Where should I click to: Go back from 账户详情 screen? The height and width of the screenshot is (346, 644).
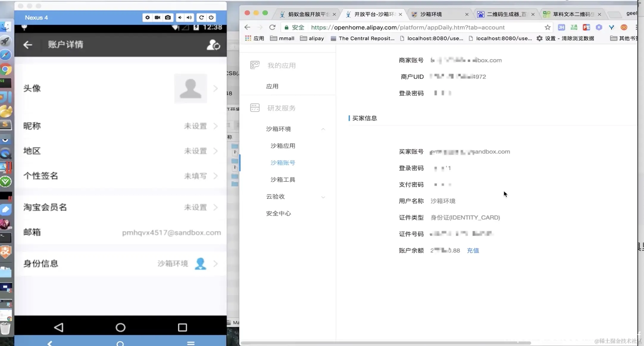coord(28,45)
